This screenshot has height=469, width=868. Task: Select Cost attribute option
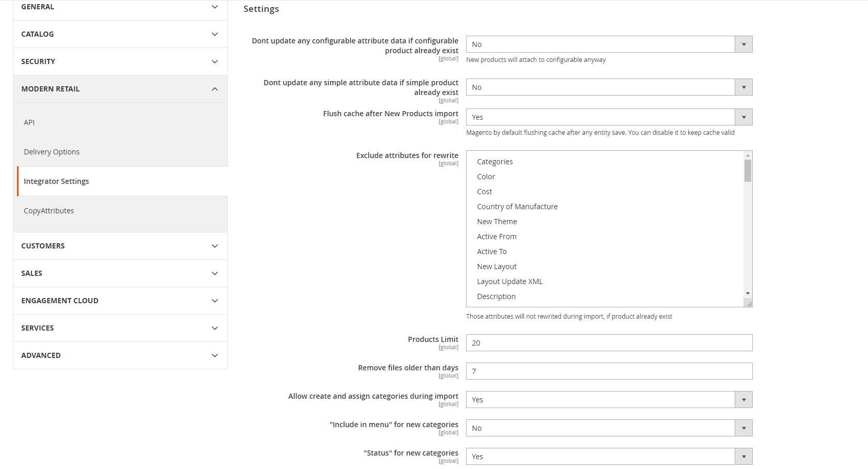tap(605, 192)
